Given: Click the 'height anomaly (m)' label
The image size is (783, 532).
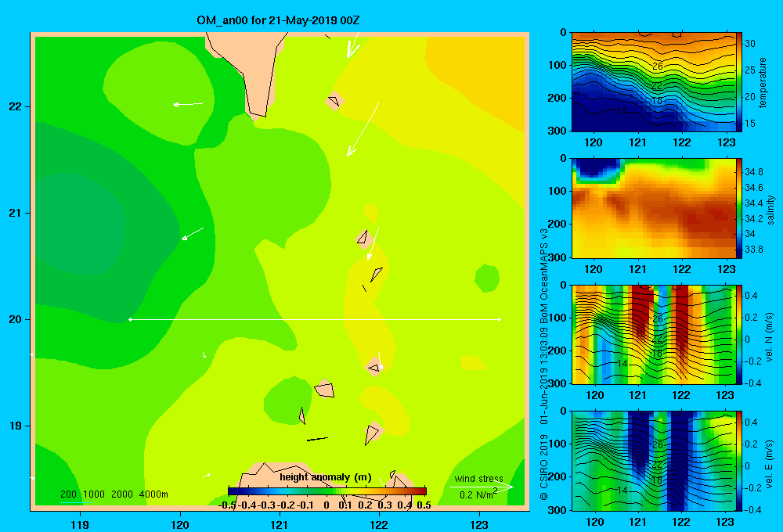Looking at the screenshot, I should pos(326,477).
